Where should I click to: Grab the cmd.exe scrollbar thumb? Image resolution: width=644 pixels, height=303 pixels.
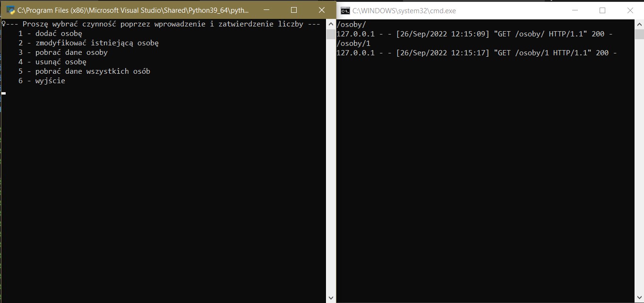tap(639, 34)
